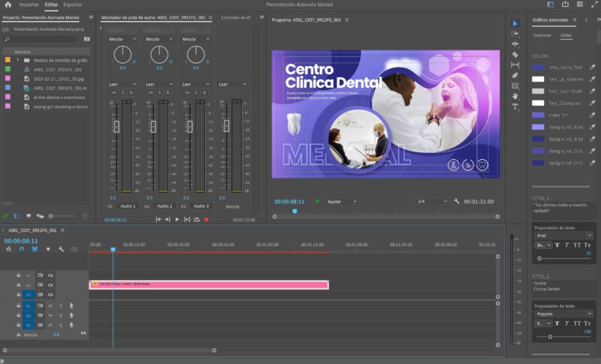Viewport: 601px width, 364px height.
Task: Toggle V1 track visibility eye
Action: (50, 295)
